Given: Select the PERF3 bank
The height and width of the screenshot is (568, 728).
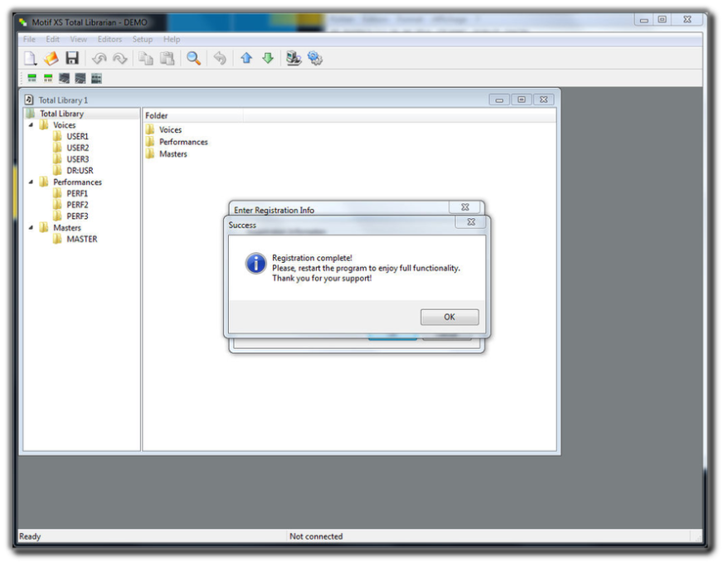Looking at the screenshot, I should tap(77, 216).
